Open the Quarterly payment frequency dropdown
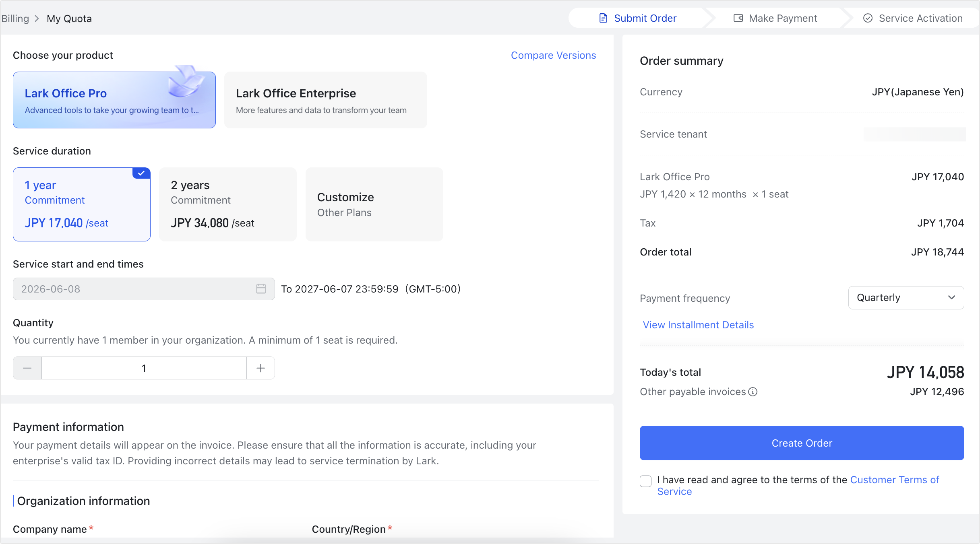980x544 pixels. [x=906, y=297]
